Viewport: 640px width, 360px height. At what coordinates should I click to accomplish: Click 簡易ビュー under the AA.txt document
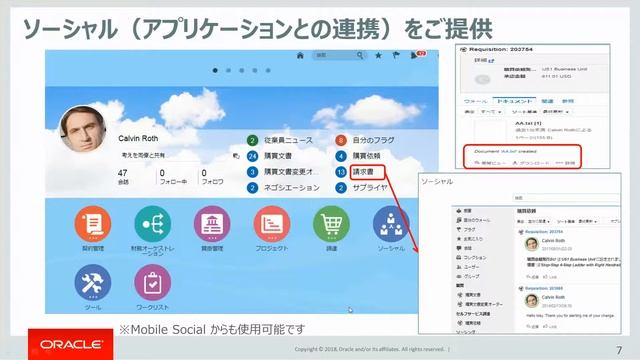(x=491, y=163)
